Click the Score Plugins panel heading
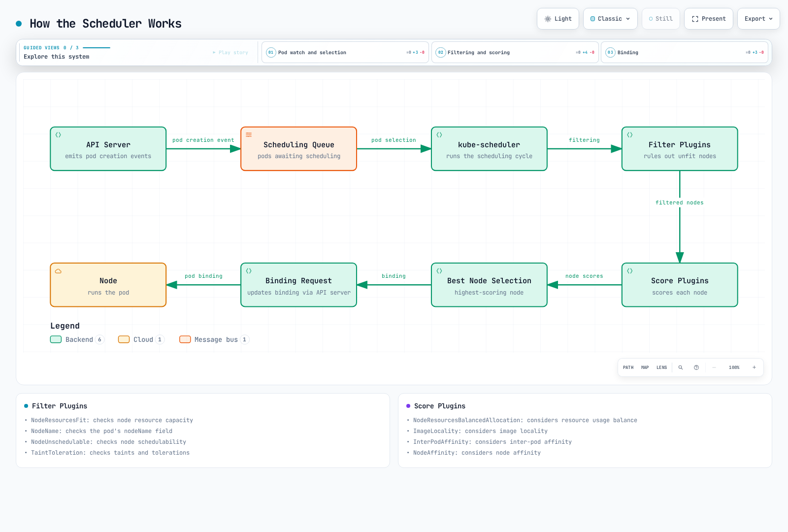Viewport: 788px width, 532px height. pos(440,406)
